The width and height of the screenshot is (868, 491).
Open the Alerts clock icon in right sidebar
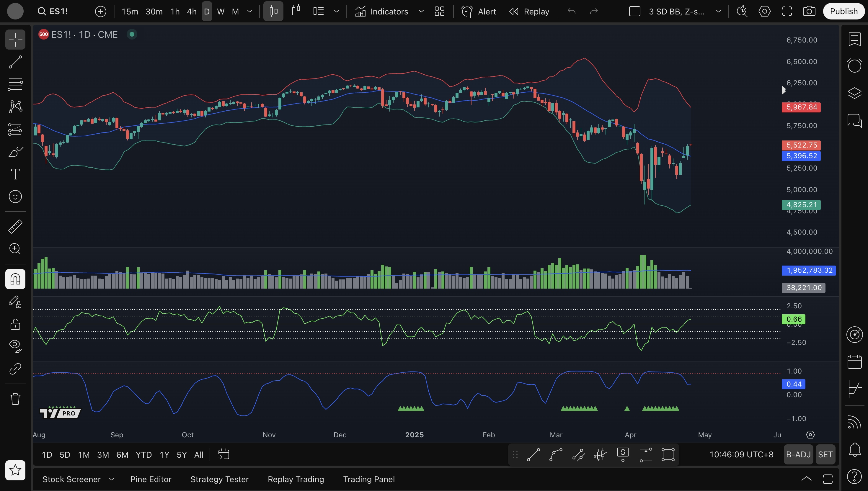click(x=854, y=66)
